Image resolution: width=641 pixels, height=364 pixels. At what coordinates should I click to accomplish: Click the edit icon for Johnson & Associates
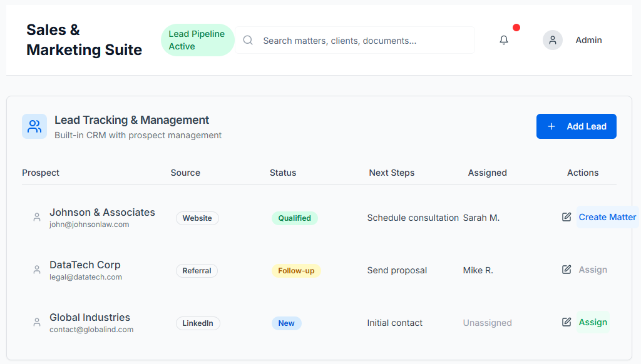(x=567, y=217)
